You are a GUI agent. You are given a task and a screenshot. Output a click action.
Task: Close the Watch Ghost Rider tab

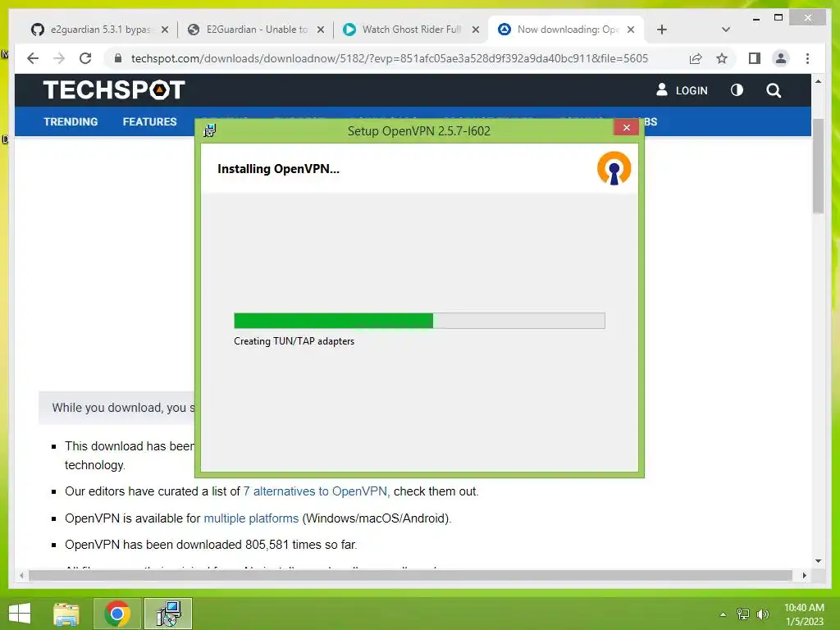(476, 30)
